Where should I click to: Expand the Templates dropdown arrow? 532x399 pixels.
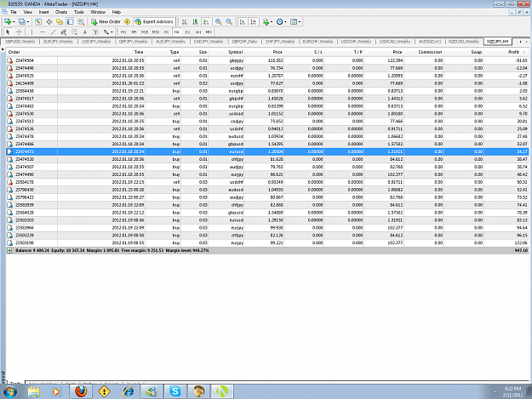300,22
